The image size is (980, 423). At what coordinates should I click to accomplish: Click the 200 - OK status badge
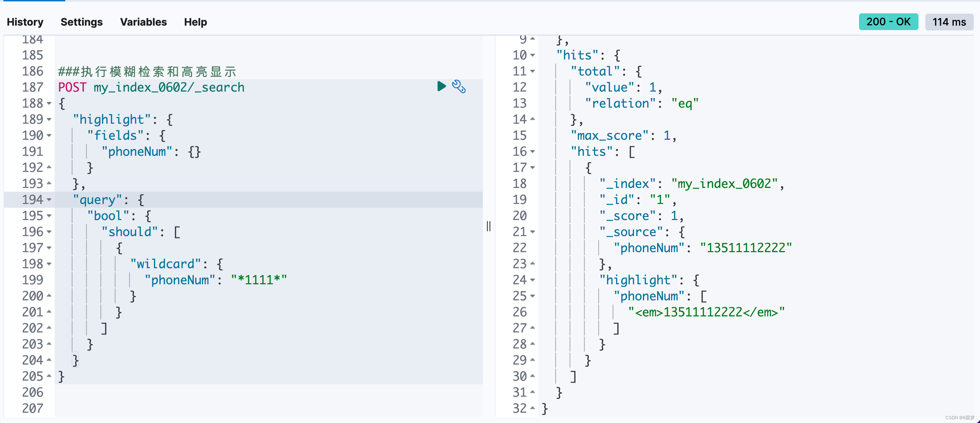click(888, 22)
